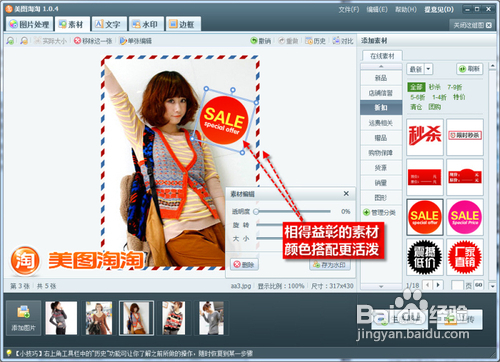This screenshot has height=362, width=500.
Task: Open the 图片处理 tab
Action: (29, 24)
